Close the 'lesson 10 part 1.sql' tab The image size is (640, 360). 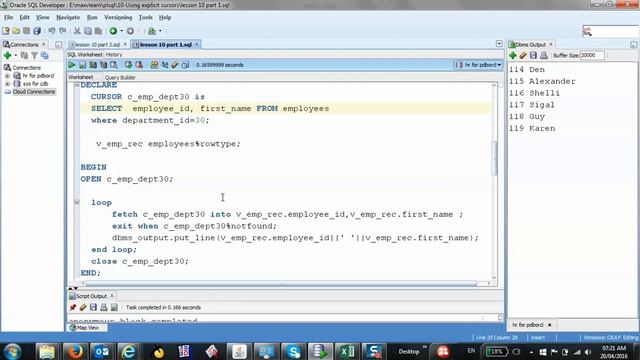pyautogui.click(x=197, y=44)
